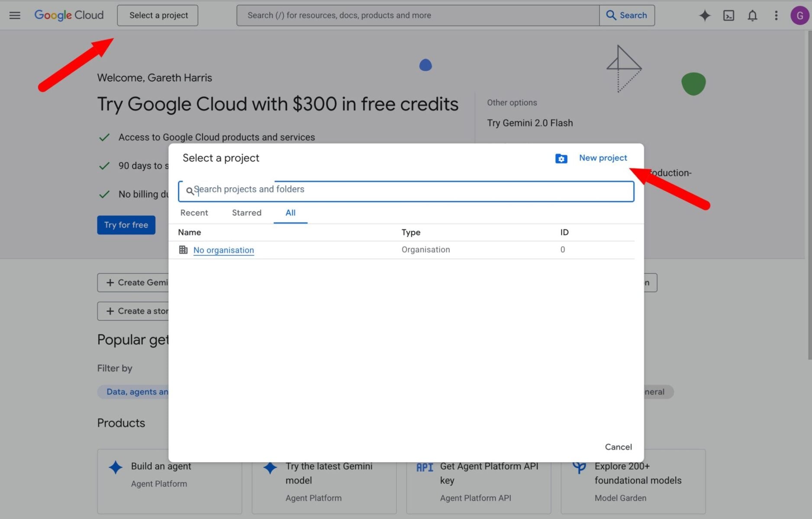Click the Type column header
This screenshot has height=519, width=812.
click(x=411, y=232)
